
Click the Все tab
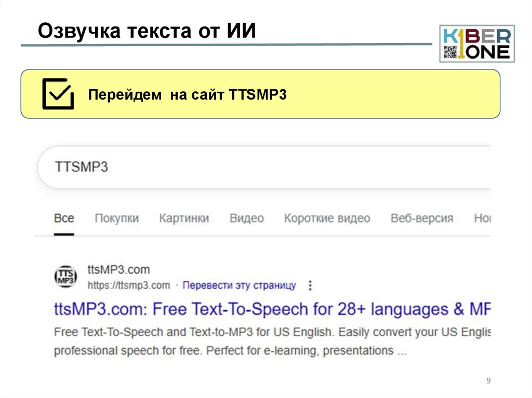pos(64,218)
